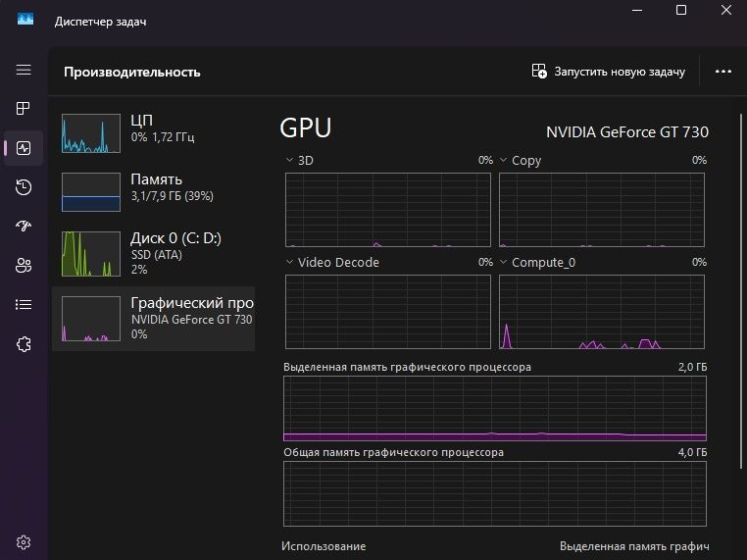The width and height of the screenshot is (747, 560).
Task: Open the Compute_0 graph dropdown
Action: (x=504, y=262)
